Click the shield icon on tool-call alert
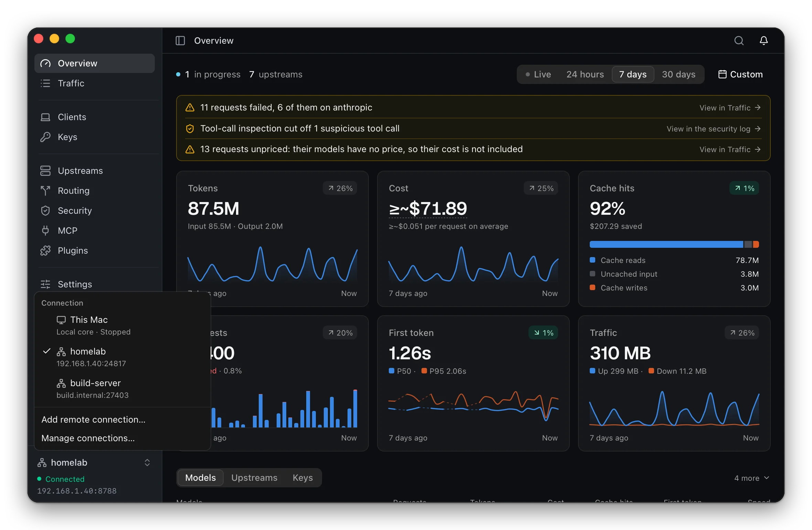This screenshot has width=812, height=530. (x=190, y=129)
